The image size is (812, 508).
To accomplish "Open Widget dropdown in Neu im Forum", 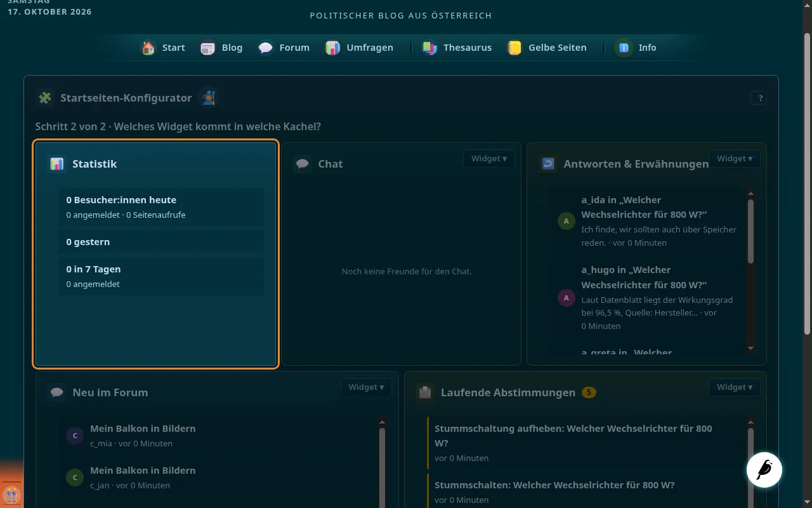I will click(x=367, y=387).
